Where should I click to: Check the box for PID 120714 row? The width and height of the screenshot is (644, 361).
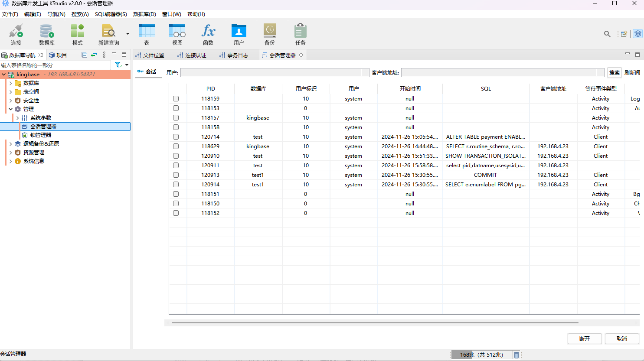(176, 137)
